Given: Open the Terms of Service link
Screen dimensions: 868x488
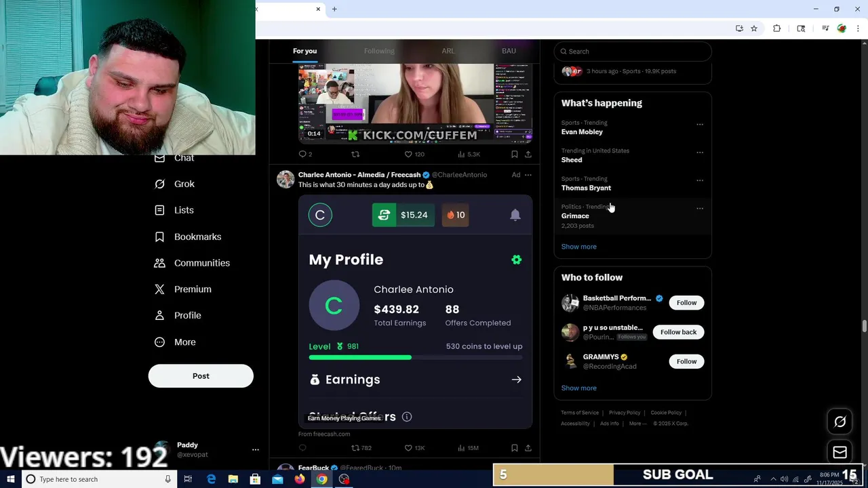Looking at the screenshot, I should pyautogui.click(x=580, y=413).
